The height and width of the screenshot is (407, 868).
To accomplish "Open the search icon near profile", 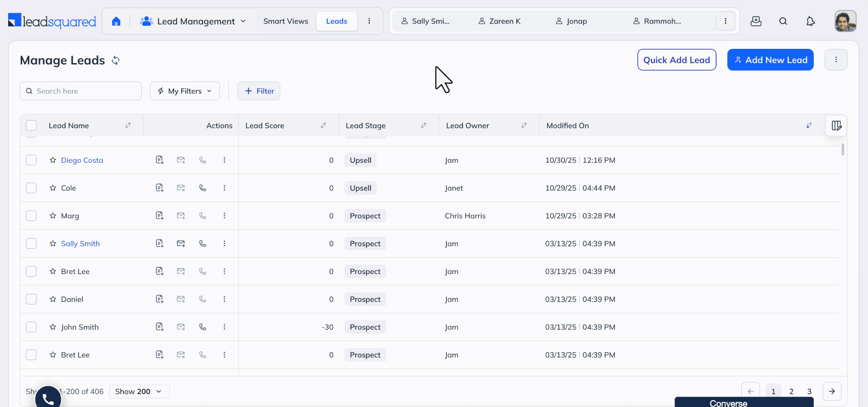I will (783, 21).
